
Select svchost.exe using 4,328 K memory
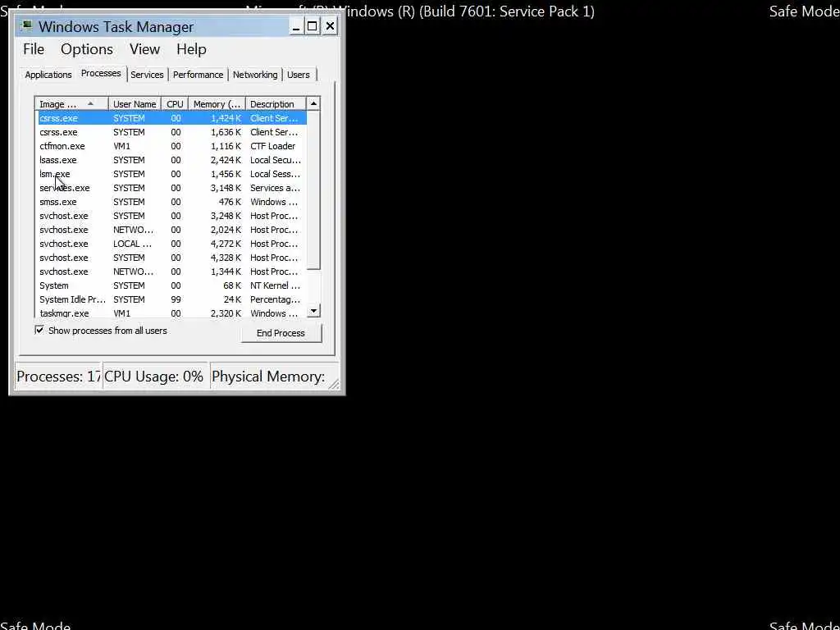171,258
